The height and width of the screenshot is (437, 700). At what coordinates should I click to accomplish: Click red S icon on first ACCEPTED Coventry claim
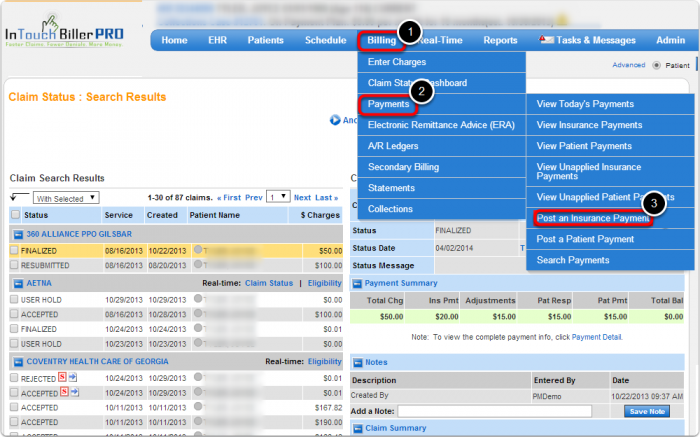(63, 393)
